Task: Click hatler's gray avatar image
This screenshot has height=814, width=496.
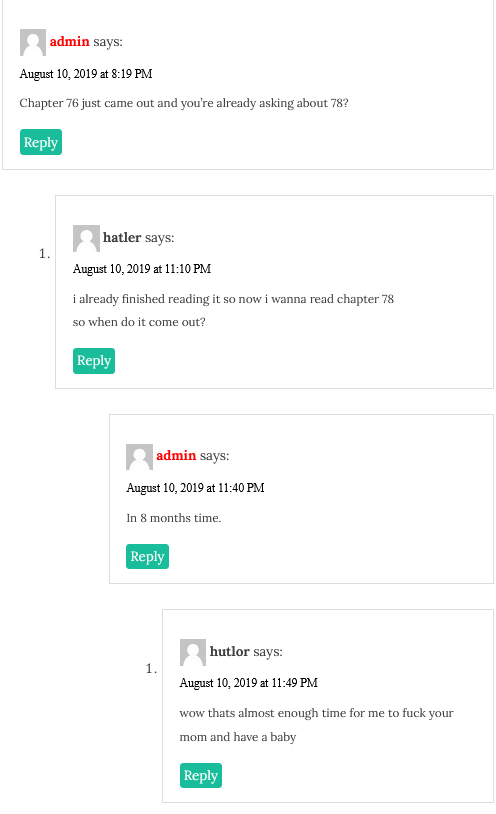Action: point(86,238)
